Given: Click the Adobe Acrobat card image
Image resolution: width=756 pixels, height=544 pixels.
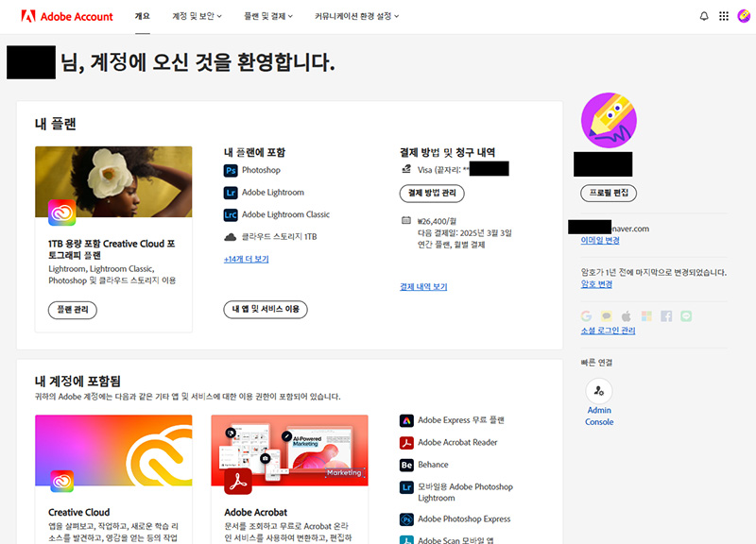Looking at the screenshot, I should tap(290, 450).
